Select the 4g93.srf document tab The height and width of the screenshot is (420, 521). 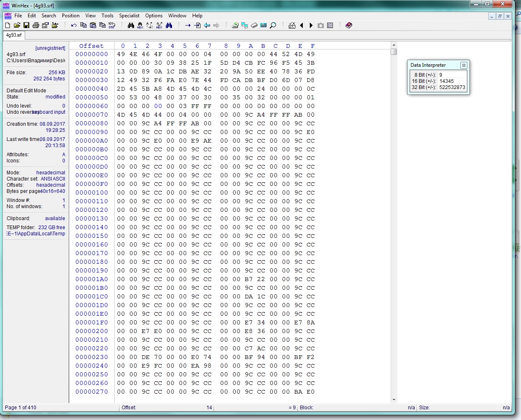[x=14, y=35]
